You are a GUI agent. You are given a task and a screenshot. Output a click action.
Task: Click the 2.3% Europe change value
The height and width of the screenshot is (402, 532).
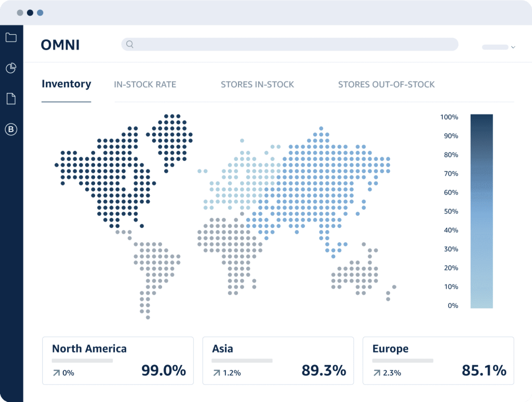(x=392, y=373)
